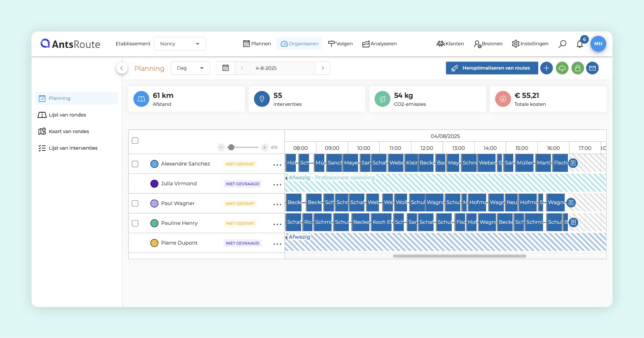Switch to the Volgen tab
The height and width of the screenshot is (338, 644).
point(340,44)
